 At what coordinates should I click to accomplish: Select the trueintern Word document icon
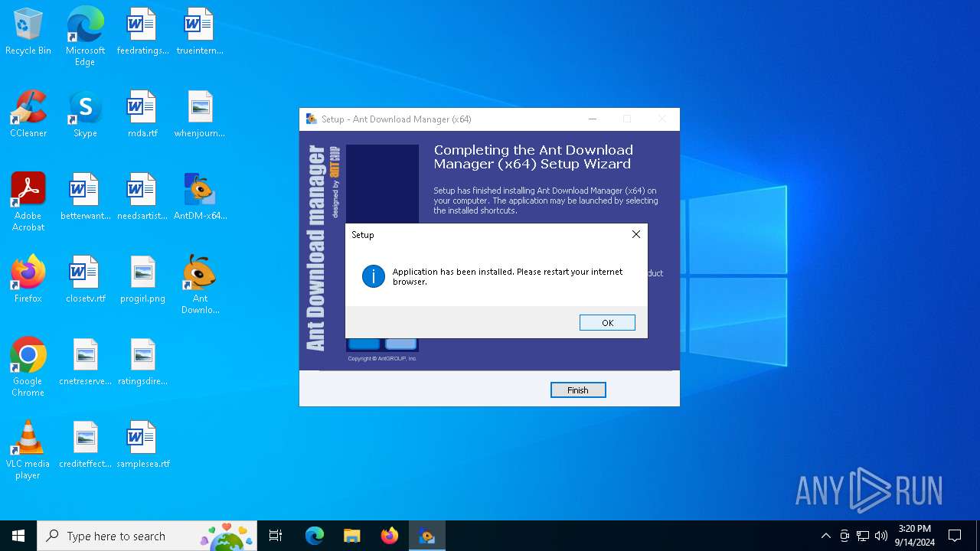(x=200, y=33)
